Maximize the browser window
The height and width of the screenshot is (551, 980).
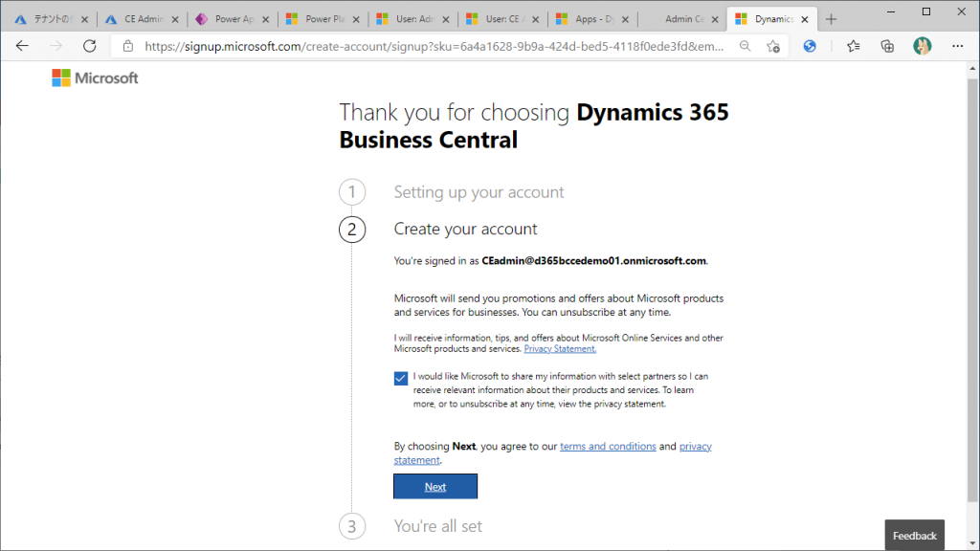tap(926, 11)
